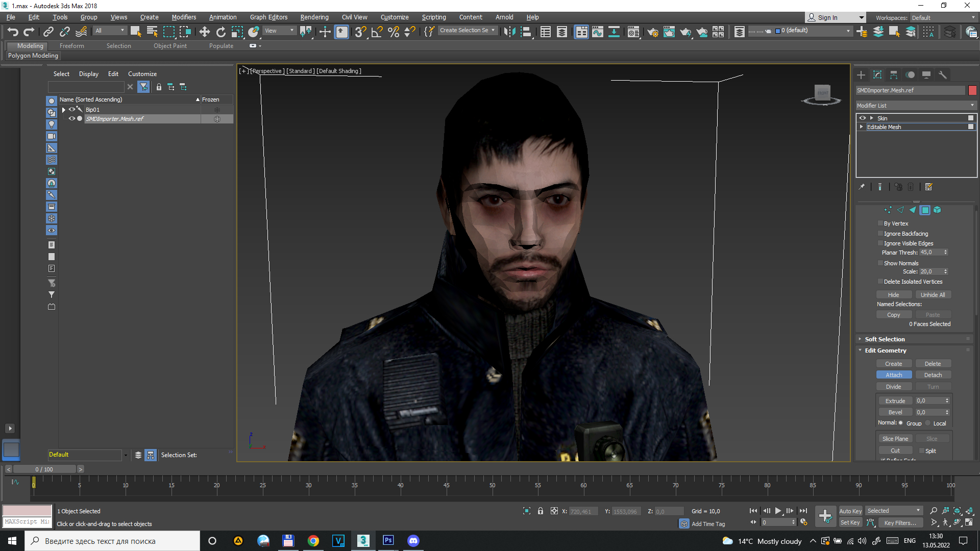Open the Hierarchy command panel tab
The width and height of the screenshot is (980, 551).
tap(894, 75)
